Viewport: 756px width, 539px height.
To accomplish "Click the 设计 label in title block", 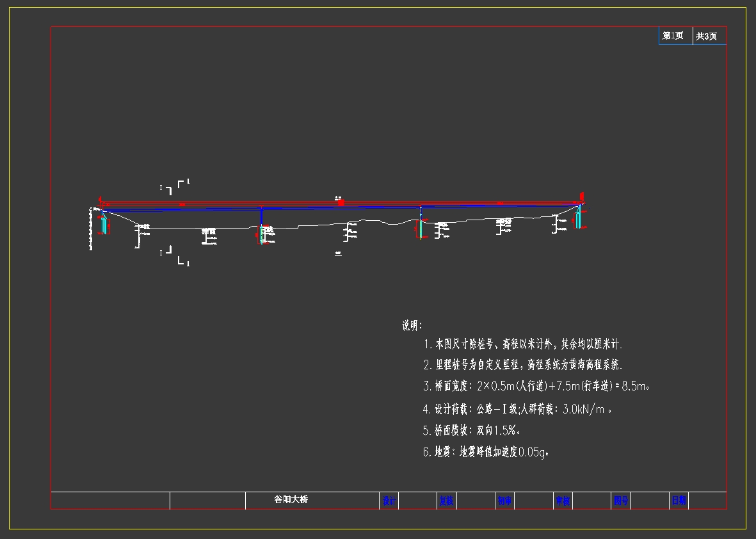I will (x=389, y=501).
